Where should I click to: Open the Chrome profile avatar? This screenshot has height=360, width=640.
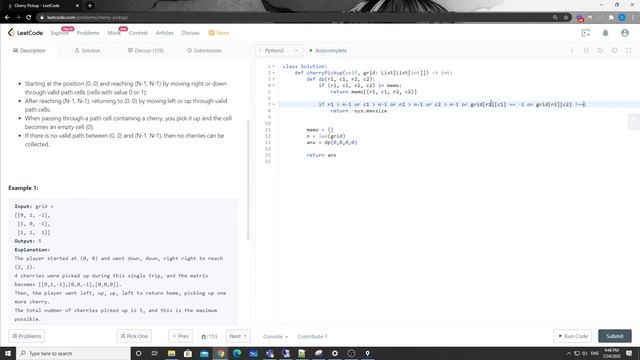coord(622,18)
